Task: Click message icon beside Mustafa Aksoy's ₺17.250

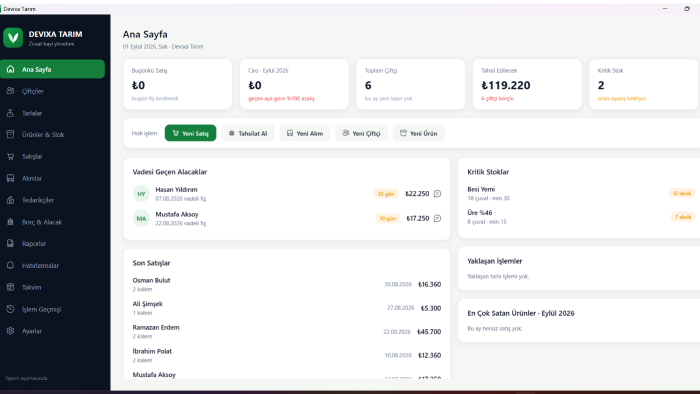Action: [x=438, y=218]
